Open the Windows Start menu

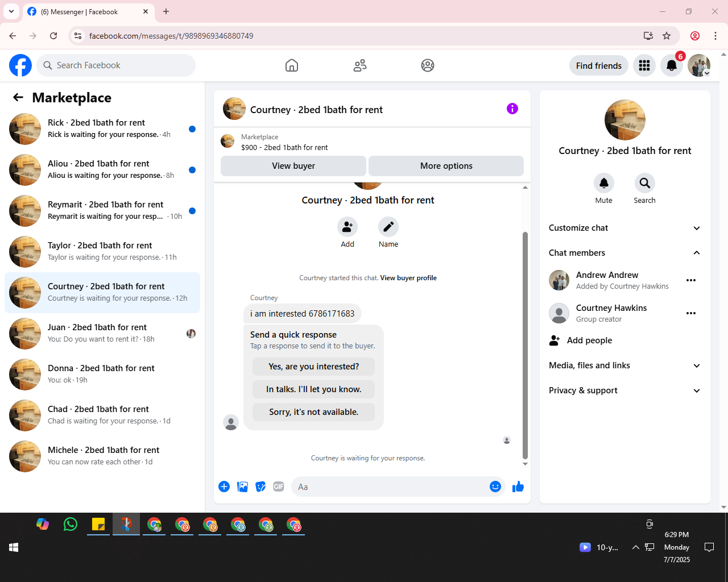[14, 547]
